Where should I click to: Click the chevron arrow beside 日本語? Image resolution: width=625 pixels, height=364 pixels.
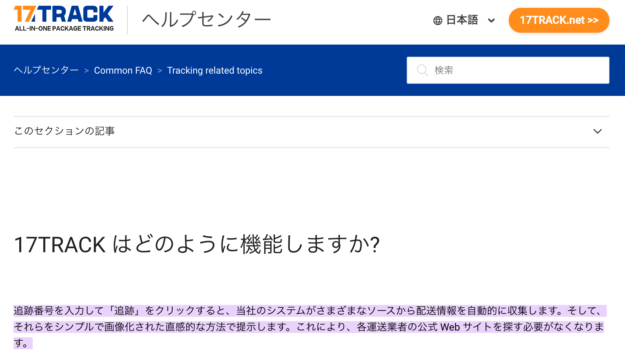click(492, 21)
